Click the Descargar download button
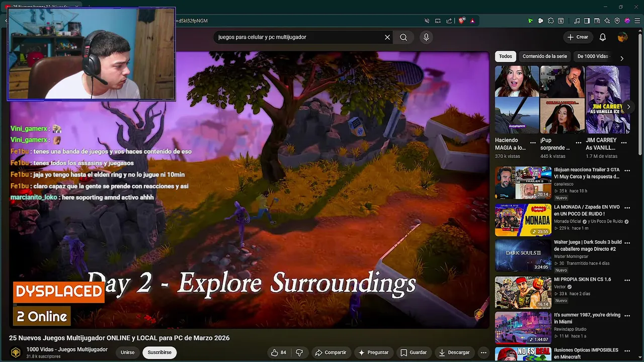 tap(454, 352)
